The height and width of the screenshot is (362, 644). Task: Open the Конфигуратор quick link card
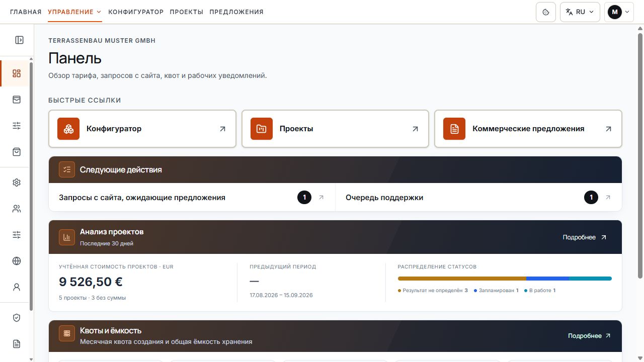142,129
